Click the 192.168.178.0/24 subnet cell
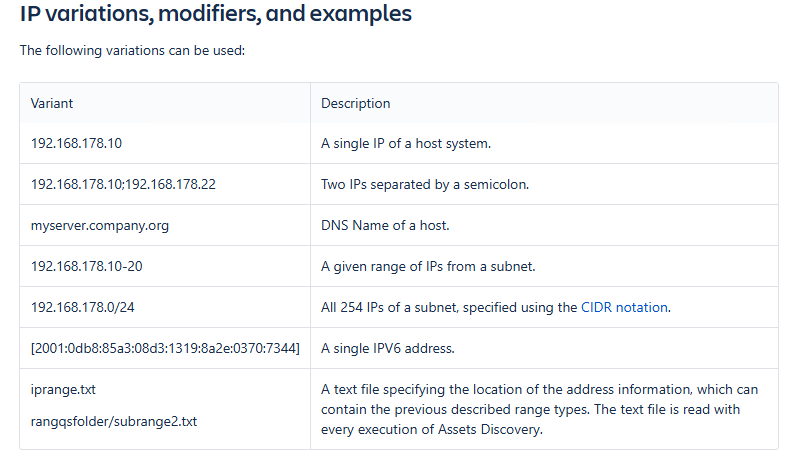 pyautogui.click(x=83, y=307)
